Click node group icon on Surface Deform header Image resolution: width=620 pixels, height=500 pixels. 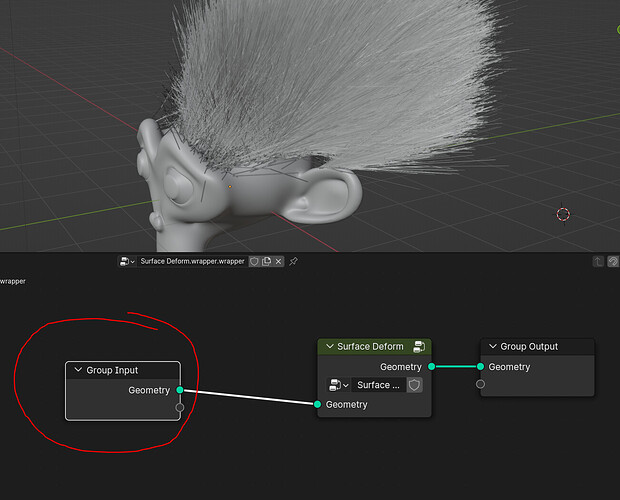[x=419, y=347]
